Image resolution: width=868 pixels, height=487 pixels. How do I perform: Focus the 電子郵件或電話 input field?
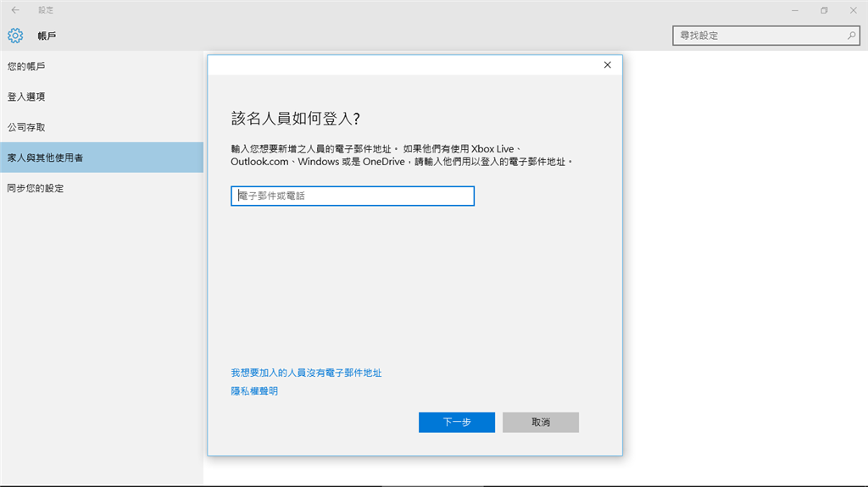(353, 196)
